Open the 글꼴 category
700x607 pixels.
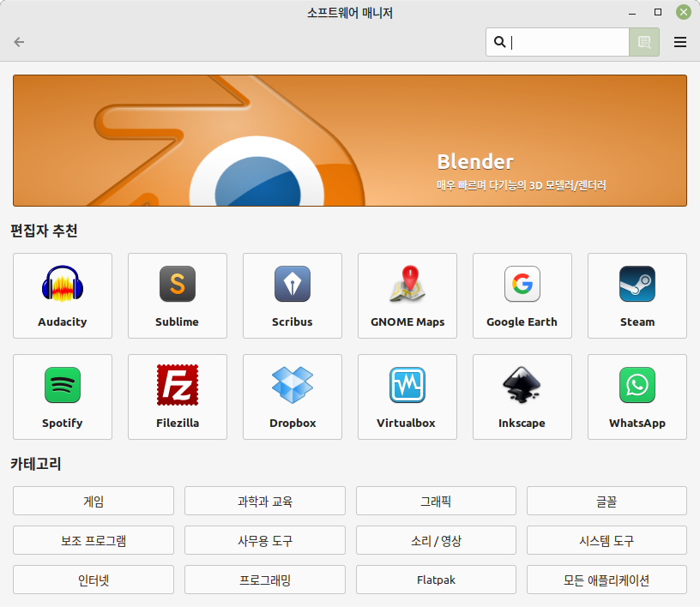[606, 501]
